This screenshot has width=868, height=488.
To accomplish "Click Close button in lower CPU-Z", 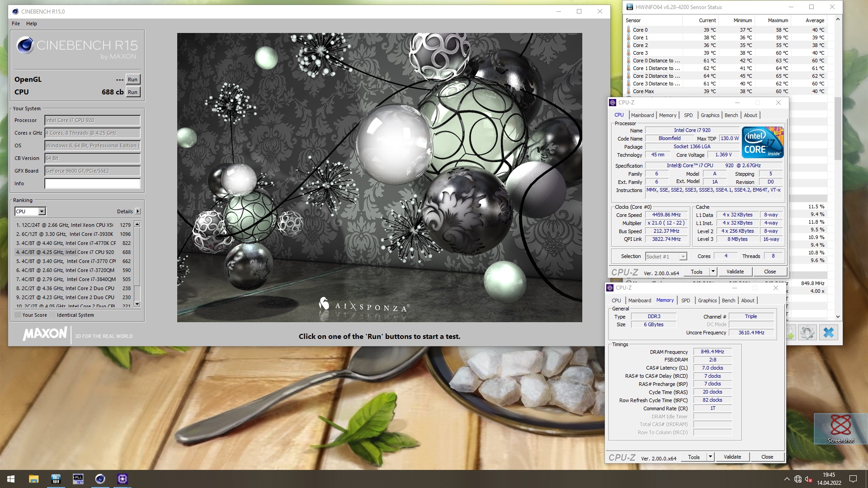I will (x=767, y=457).
